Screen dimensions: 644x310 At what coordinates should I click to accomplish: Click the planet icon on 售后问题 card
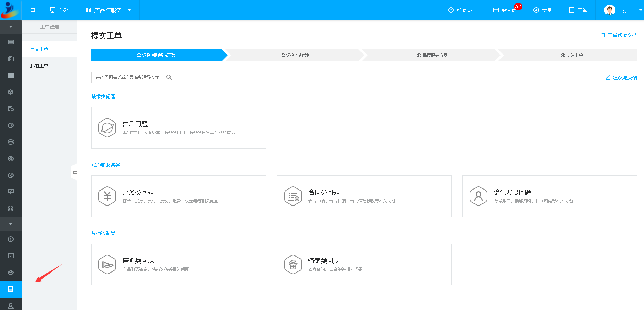coord(107,128)
